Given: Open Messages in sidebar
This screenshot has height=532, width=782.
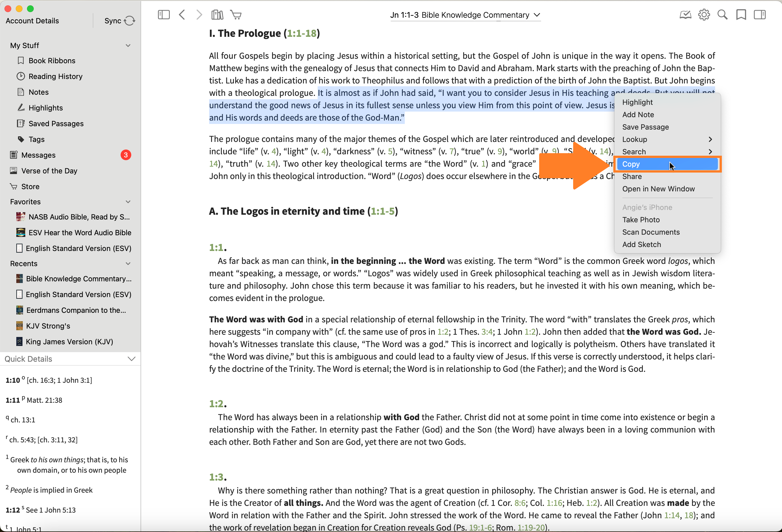Looking at the screenshot, I should tap(38, 155).
